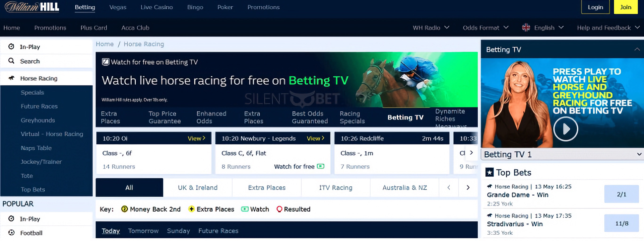Image resolution: width=644 pixels, height=241 pixels.
Task: Click the In-Play clock icon in the sidebar
Action: pyautogui.click(x=11, y=47)
